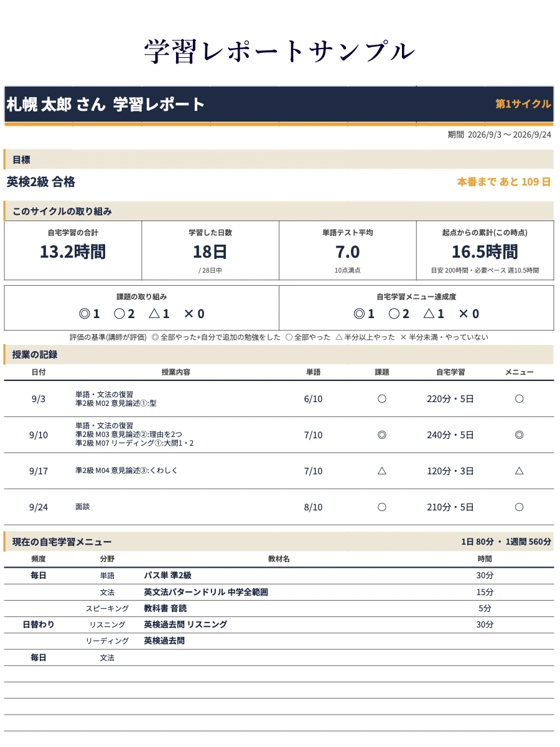Screen dimensions: 560x747
Task: Select the 授業の記録 section heading
Action: point(35,355)
